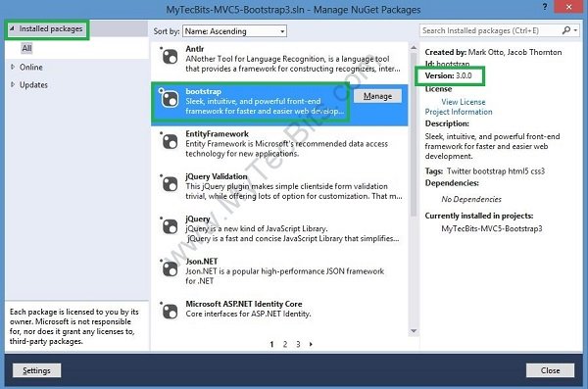
Task: Click the scroll up arrow of package list
Action: pyautogui.click(x=414, y=48)
